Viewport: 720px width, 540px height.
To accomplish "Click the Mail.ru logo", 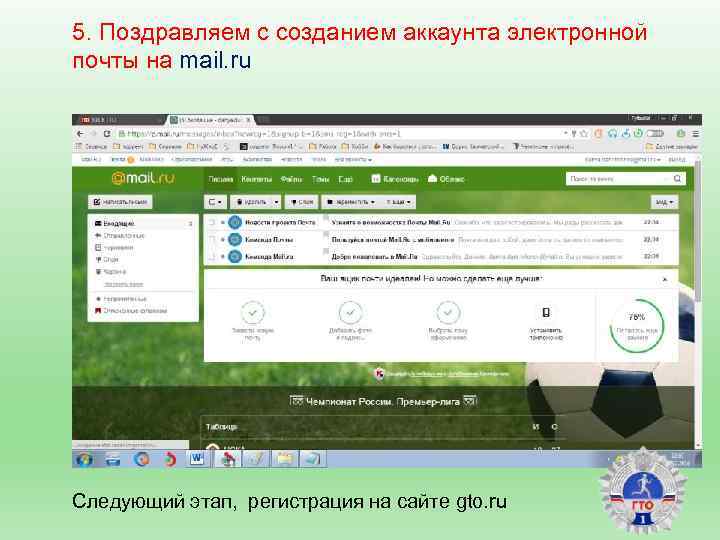I will coord(143,178).
